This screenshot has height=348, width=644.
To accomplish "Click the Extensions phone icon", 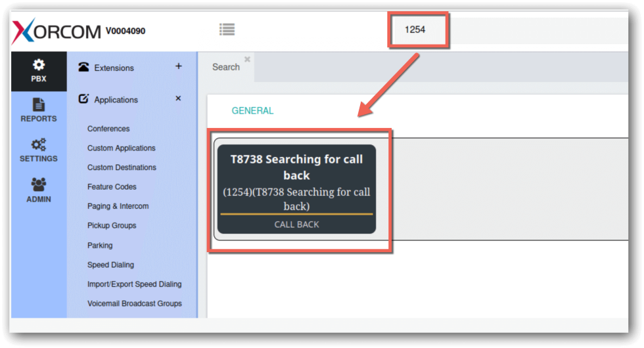I will click(x=83, y=67).
